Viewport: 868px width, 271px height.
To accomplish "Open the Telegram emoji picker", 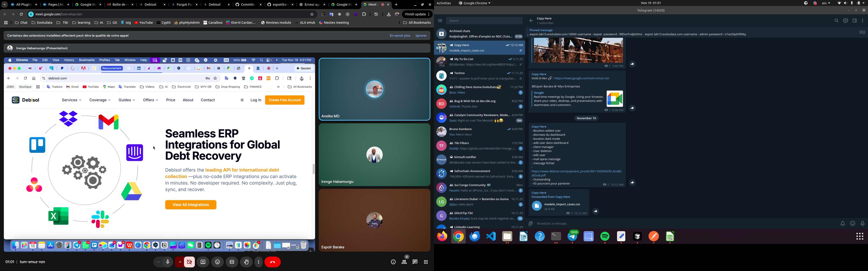I will (x=852, y=224).
